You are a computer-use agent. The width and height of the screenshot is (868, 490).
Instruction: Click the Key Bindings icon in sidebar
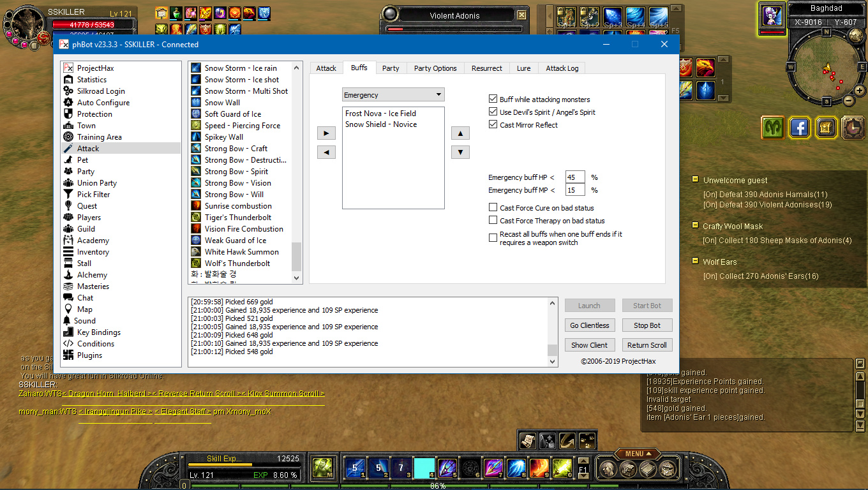pyautogui.click(x=69, y=332)
